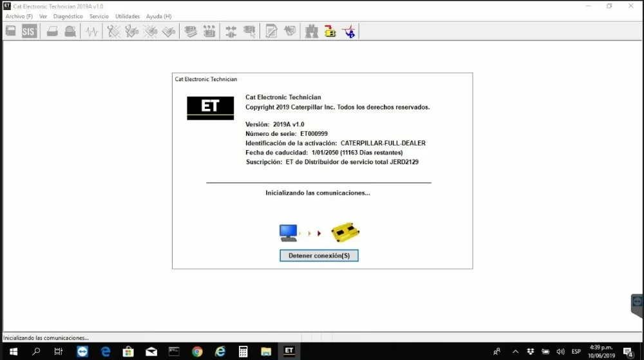Screen dimensions: 644x360
Task: Open the Archivo (F) menu
Action: coord(19,16)
